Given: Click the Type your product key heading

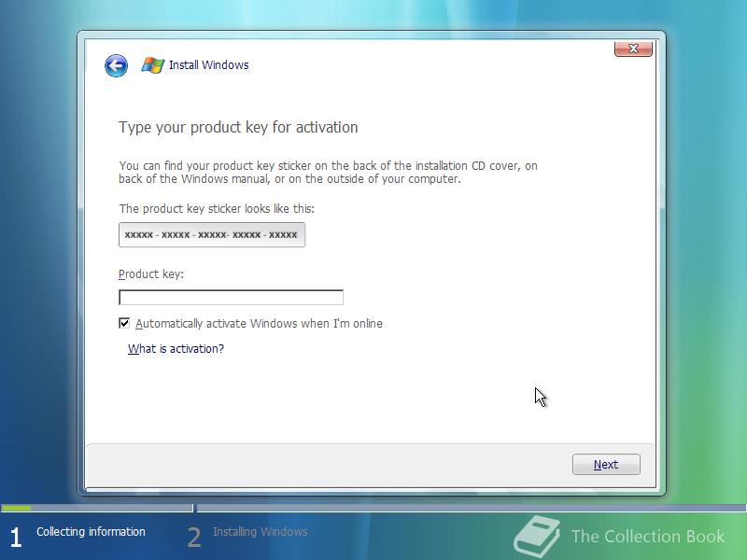Looking at the screenshot, I should coord(238,127).
